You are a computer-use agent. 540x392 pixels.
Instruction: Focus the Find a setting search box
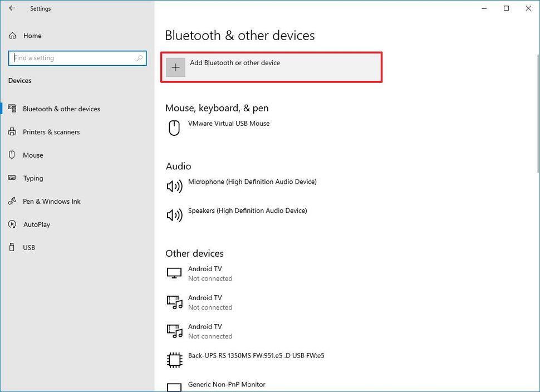(72, 58)
